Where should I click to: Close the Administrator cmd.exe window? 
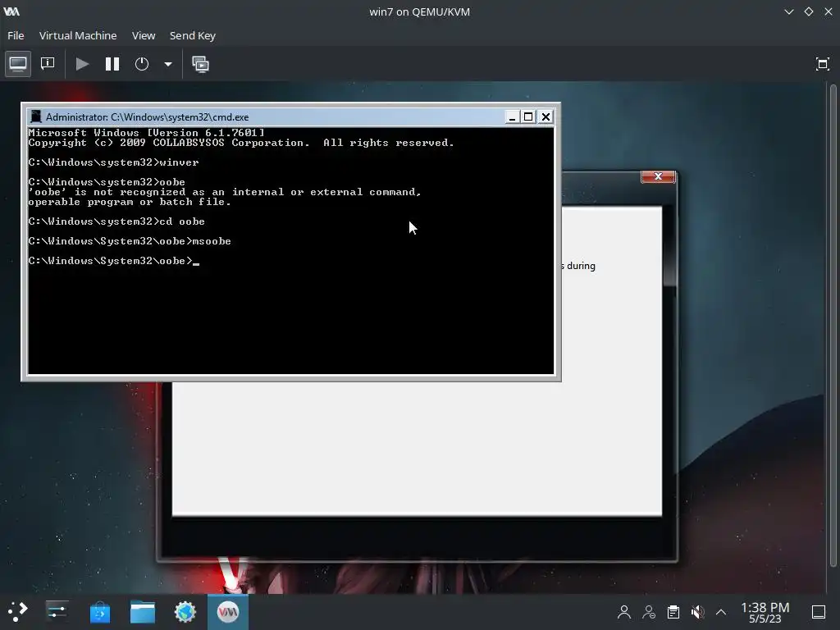coord(546,116)
